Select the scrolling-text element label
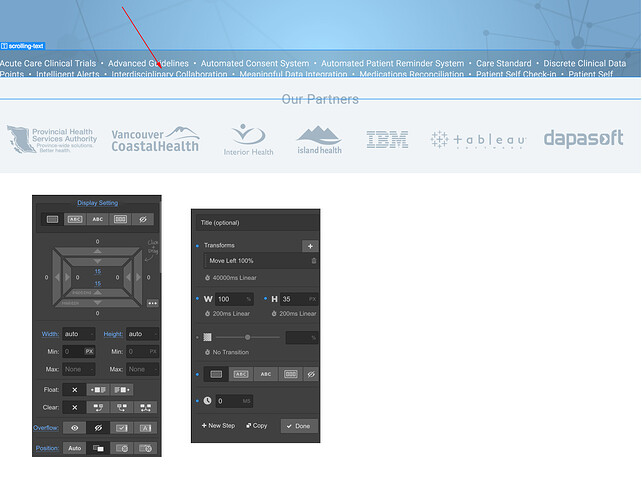This screenshot has width=642, height=500. 23,46
